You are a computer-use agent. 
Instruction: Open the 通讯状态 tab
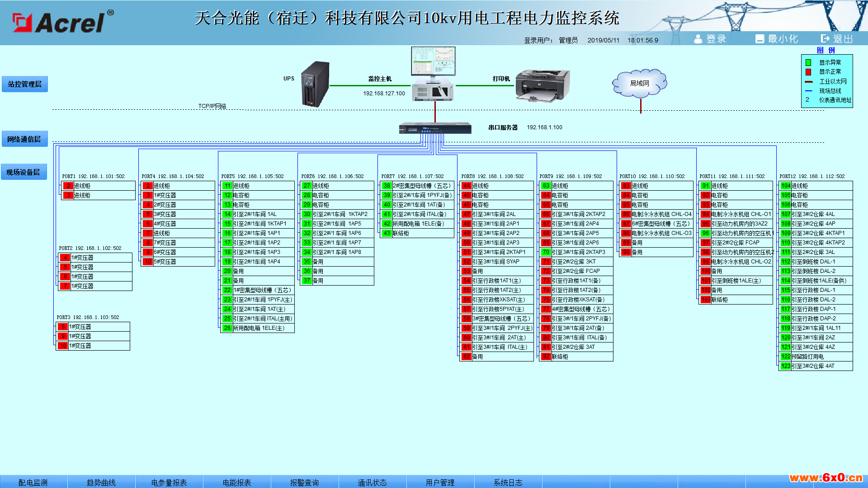(x=373, y=482)
